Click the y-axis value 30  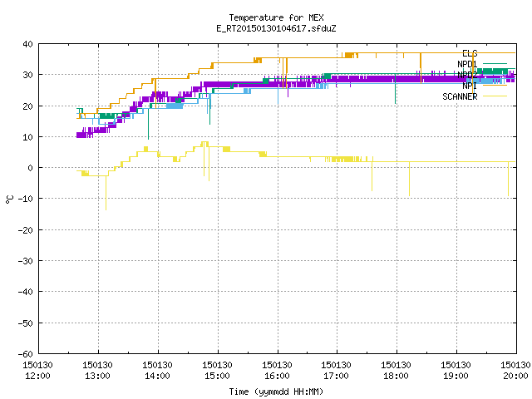click(x=27, y=75)
